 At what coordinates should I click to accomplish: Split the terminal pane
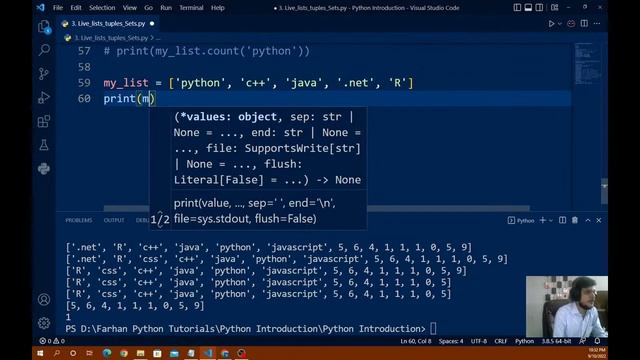click(x=562, y=220)
